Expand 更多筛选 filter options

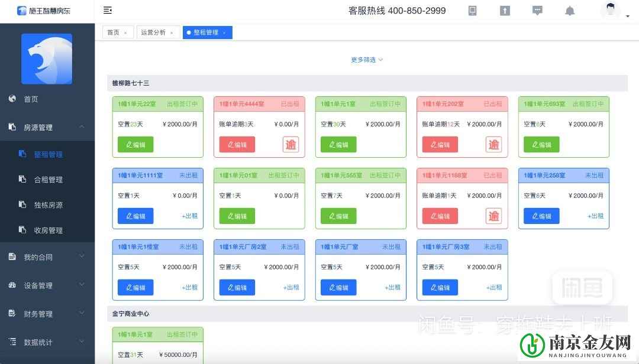click(x=367, y=60)
